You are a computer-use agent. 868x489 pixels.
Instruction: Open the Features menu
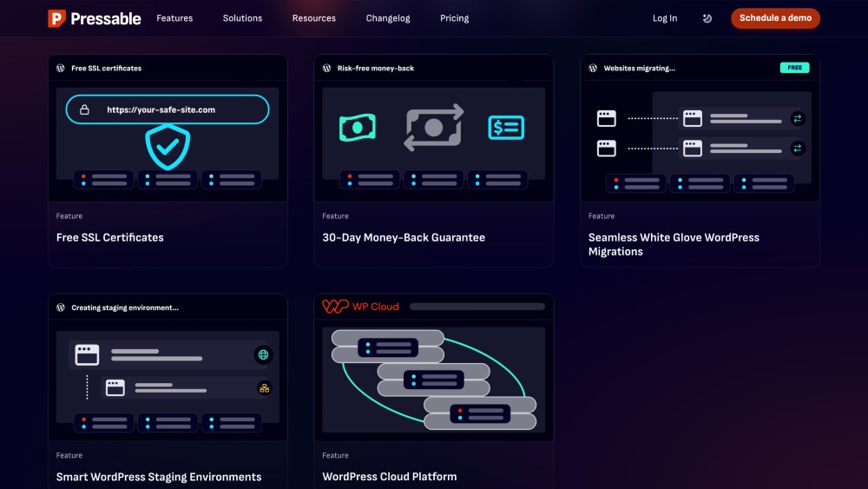pyautogui.click(x=174, y=18)
